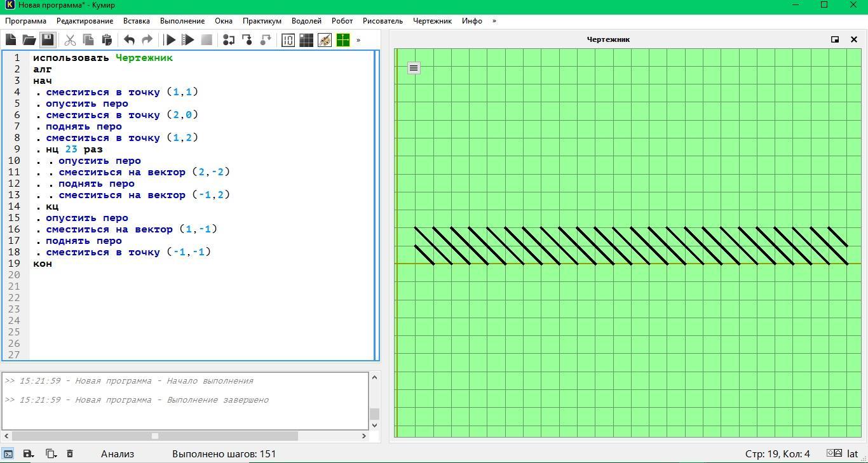Screen dimensions: 868x463
Task: Open the Вставка menu
Action: (x=137, y=21)
